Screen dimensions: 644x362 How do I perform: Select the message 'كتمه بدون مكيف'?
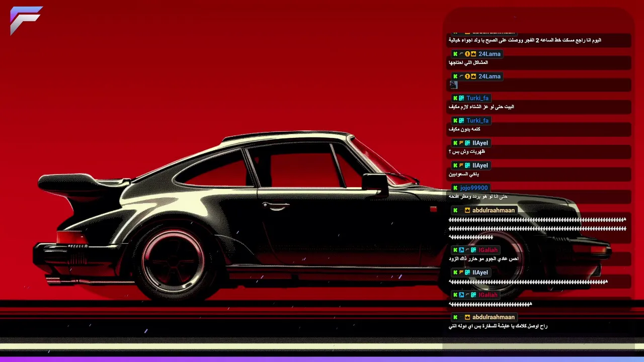coord(464,129)
